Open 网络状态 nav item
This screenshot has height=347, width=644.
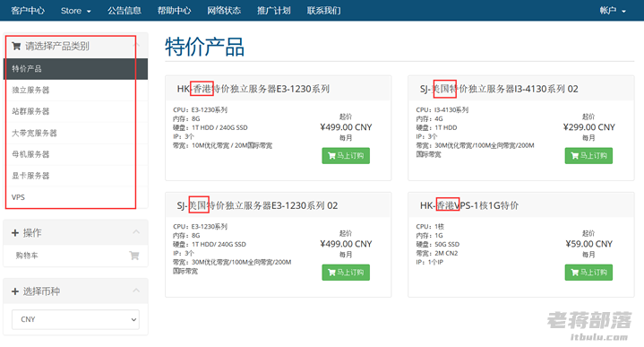coord(224,11)
